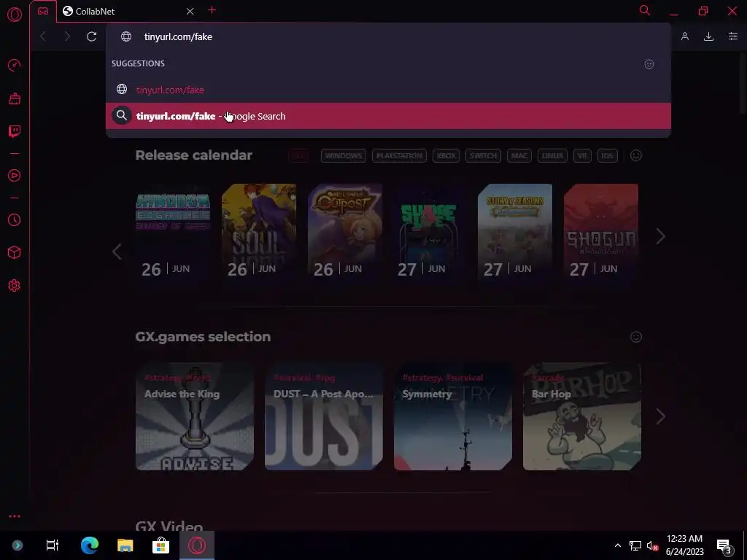Filter release calendar by SWITCH
Viewport: 747px width, 560px height.
tap(483, 156)
